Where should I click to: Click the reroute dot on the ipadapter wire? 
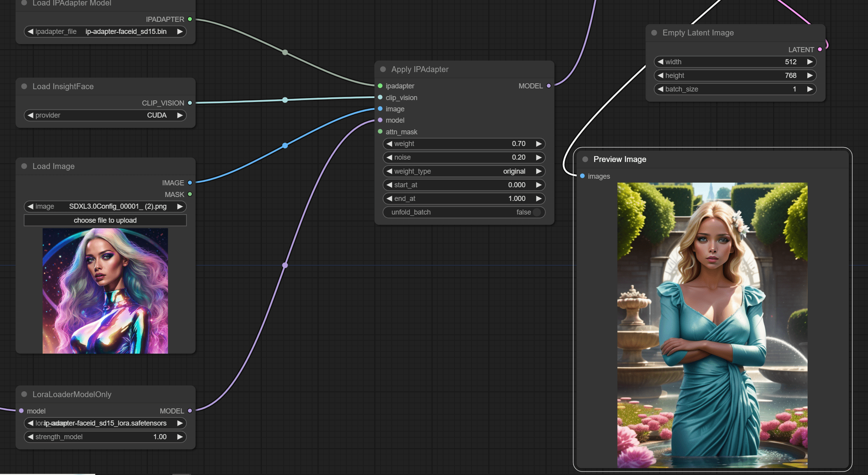285,52
